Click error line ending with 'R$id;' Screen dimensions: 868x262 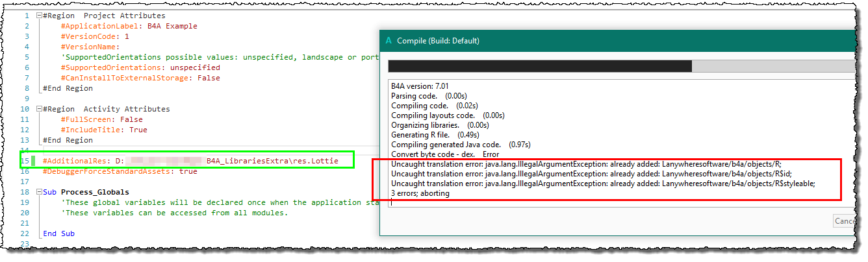(591, 174)
